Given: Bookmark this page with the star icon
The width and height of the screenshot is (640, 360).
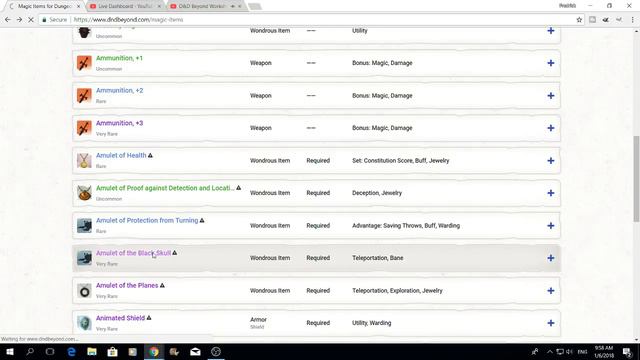Looking at the screenshot, I should pyautogui.click(x=579, y=20).
